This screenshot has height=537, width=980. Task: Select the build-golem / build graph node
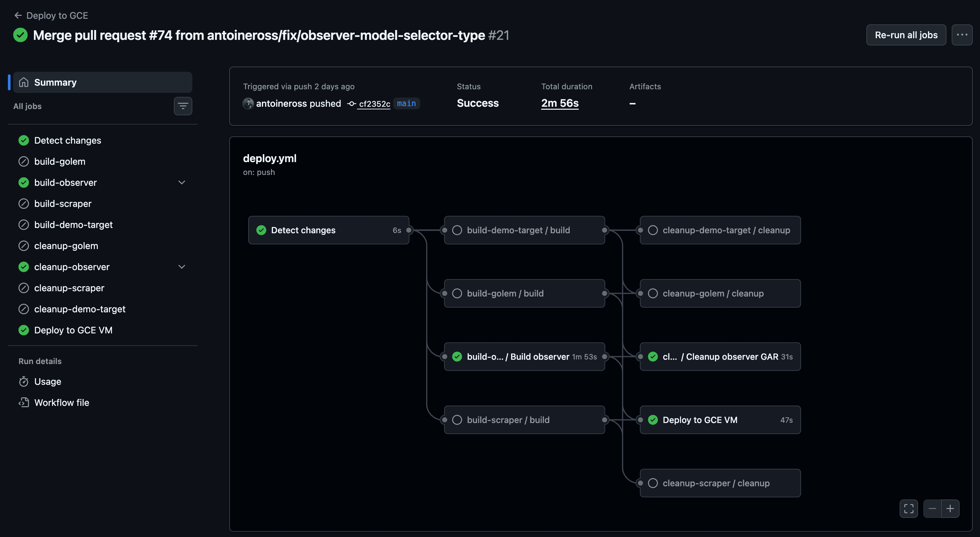coord(524,293)
